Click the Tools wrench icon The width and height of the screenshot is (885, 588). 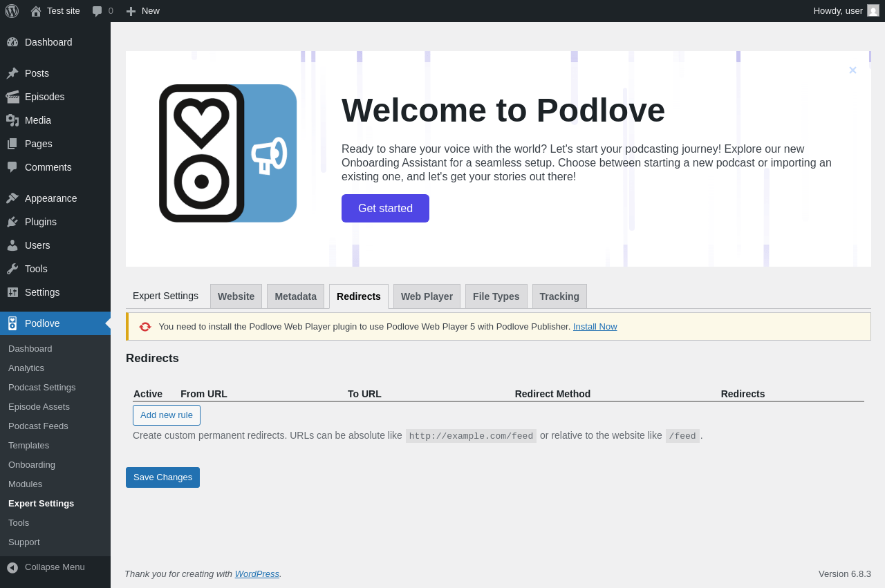point(12,269)
